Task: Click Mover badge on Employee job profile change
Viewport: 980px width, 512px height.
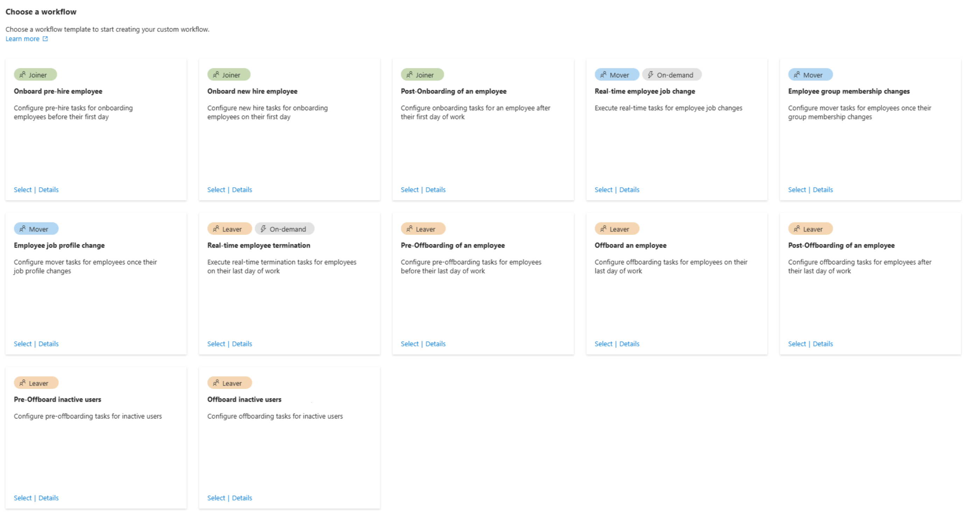Action: (36, 229)
